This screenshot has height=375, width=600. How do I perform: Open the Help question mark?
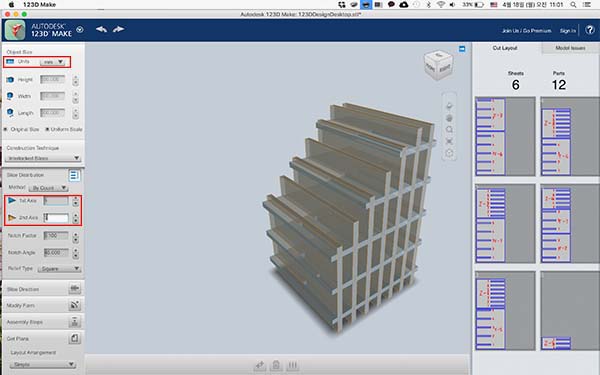click(x=590, y=29)
